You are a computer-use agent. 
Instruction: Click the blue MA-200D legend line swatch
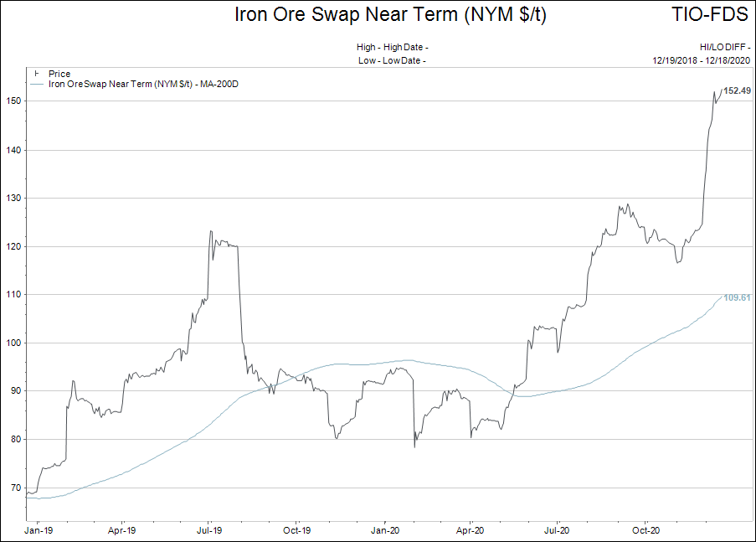[x=38, y=84]
